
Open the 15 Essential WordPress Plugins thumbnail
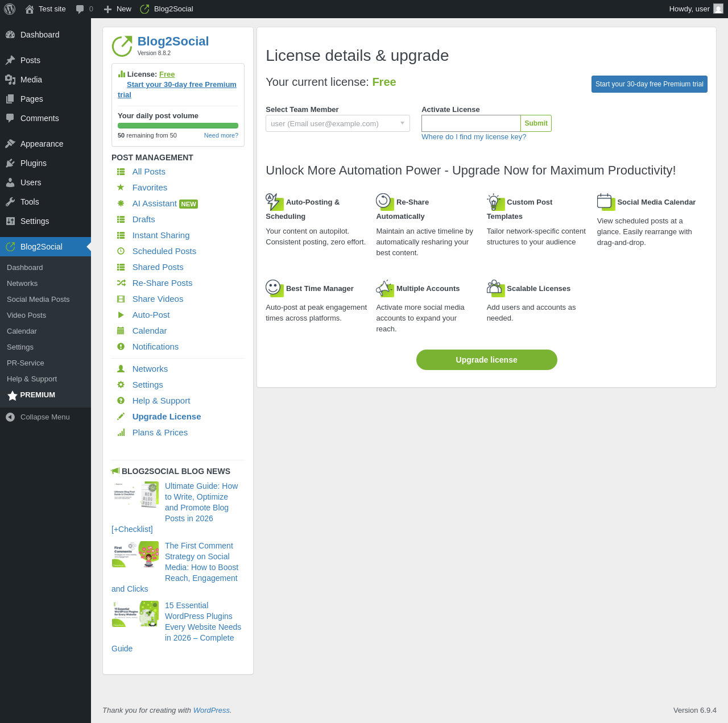click(135, 614)
